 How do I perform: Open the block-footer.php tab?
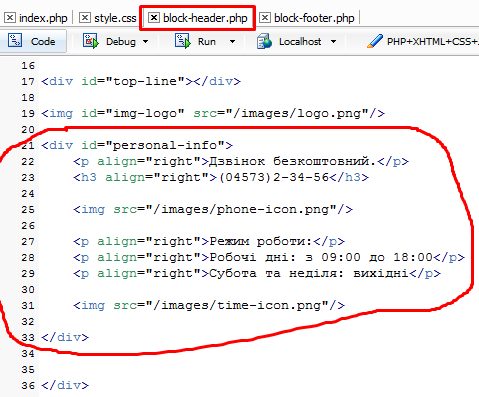click(x=314, y=18)
